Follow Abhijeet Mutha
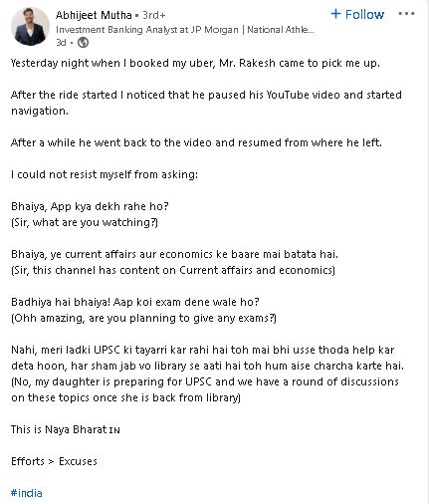Image resolution: width=429 pixels, height=504 pixels. [357, 14]
